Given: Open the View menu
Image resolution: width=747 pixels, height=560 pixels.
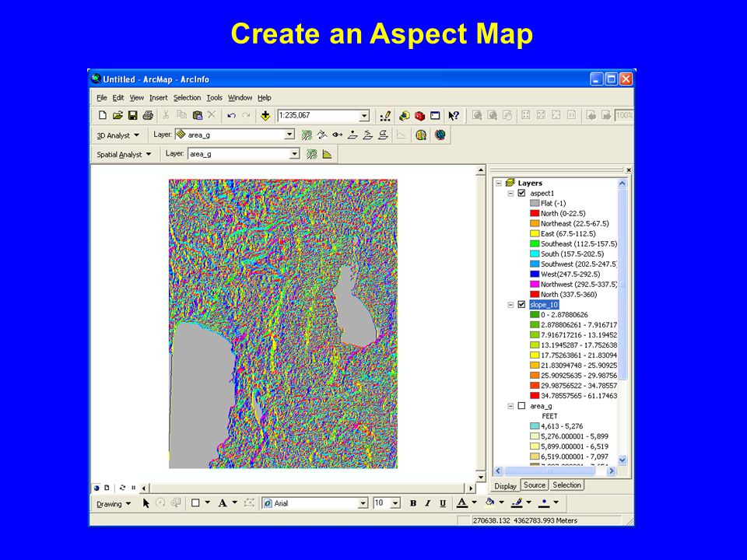Looking at the screenshot, I should (x=137, y=98).
